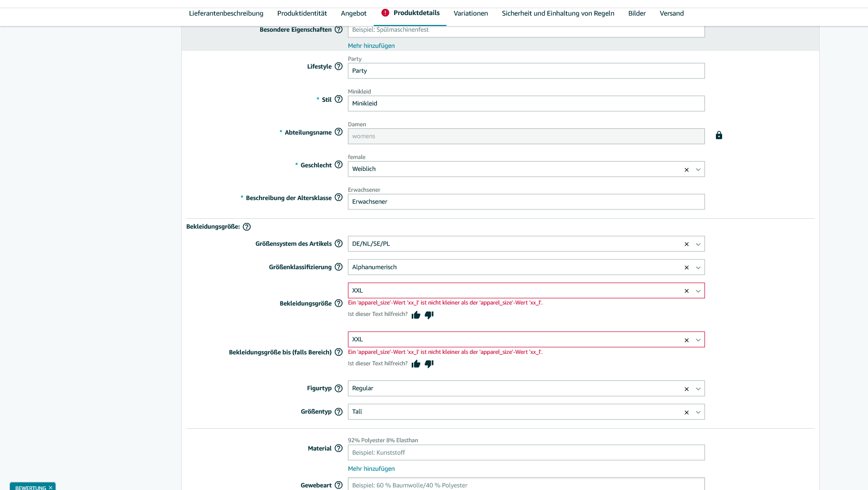Open help for Bekleidungsgröße bis (falls Bereich)
868x490 pixels.
click(338, 352)
